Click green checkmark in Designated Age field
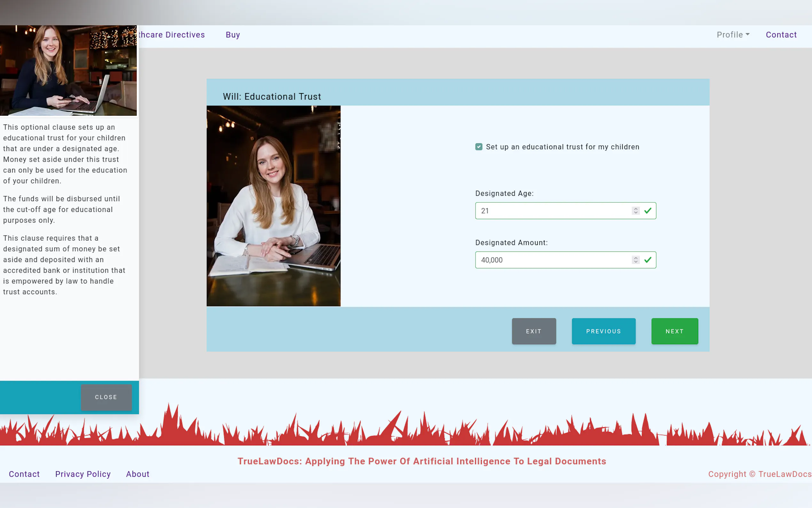 pos(648,211)
